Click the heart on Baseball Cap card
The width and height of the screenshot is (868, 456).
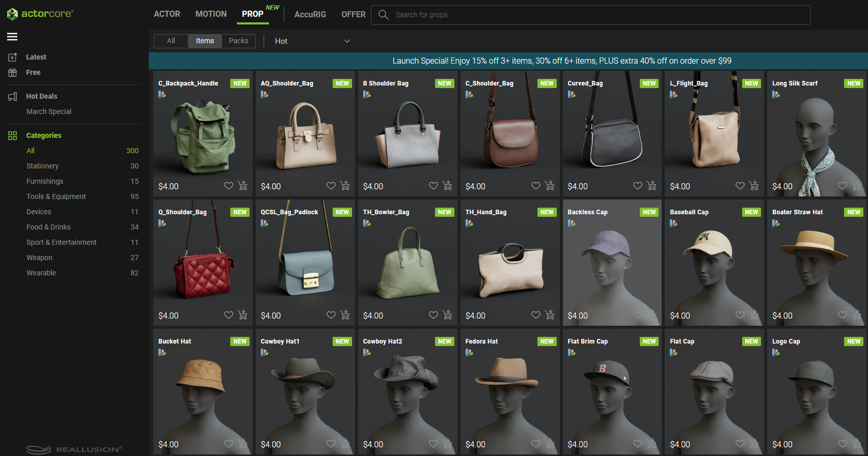click(740, 315)
